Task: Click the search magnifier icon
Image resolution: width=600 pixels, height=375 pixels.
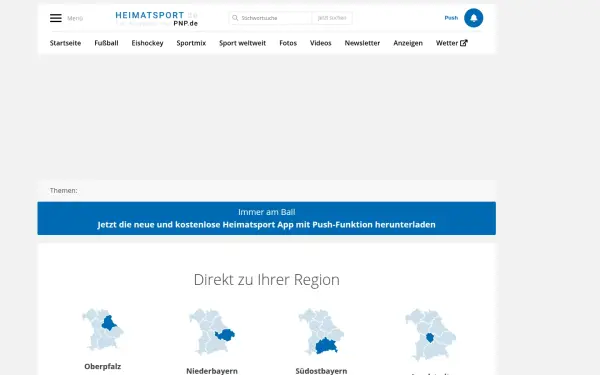Action: pyautogui.click(x=235, y=18)
